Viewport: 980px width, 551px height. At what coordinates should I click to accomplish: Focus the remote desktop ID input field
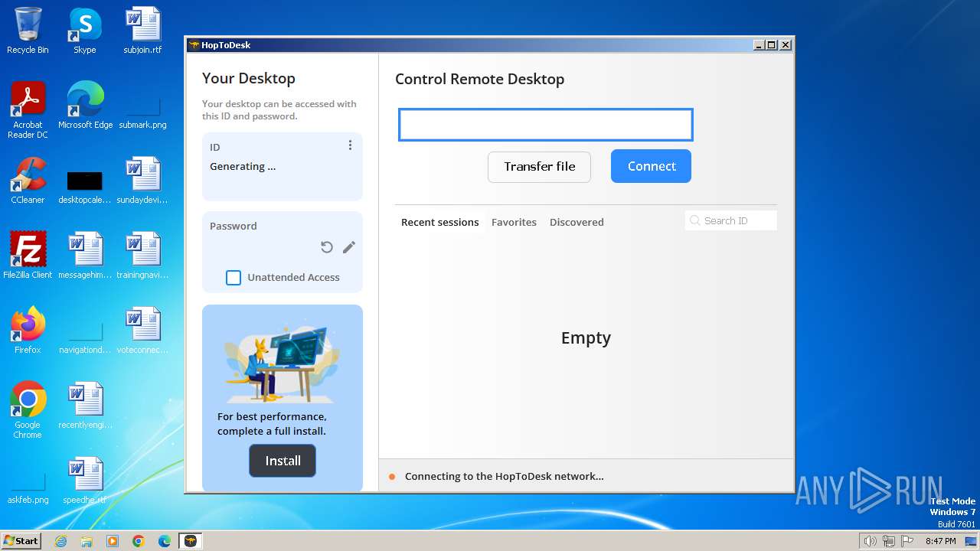tap(546, 125)
